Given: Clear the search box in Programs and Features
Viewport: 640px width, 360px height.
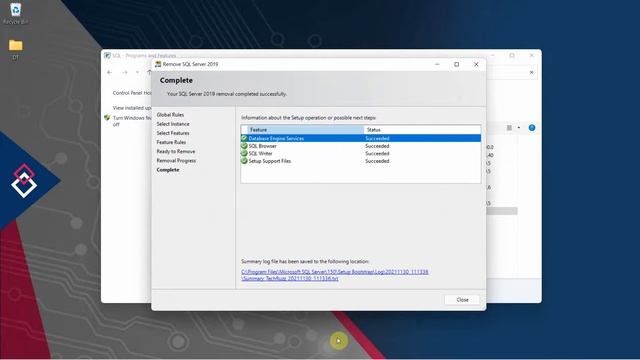Looking at the screenshot, I should tap(531, 72).
